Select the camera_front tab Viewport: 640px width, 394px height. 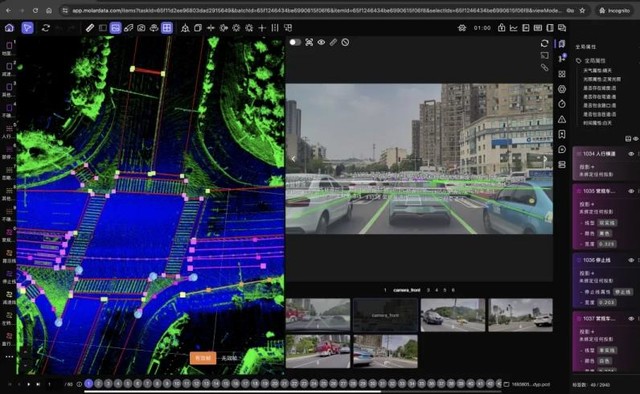[407, 290]
